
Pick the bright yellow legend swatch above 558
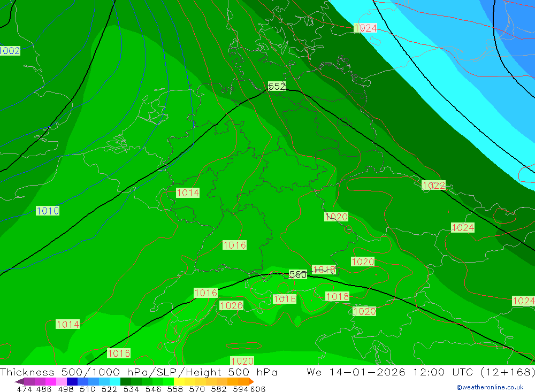(179, 381)
